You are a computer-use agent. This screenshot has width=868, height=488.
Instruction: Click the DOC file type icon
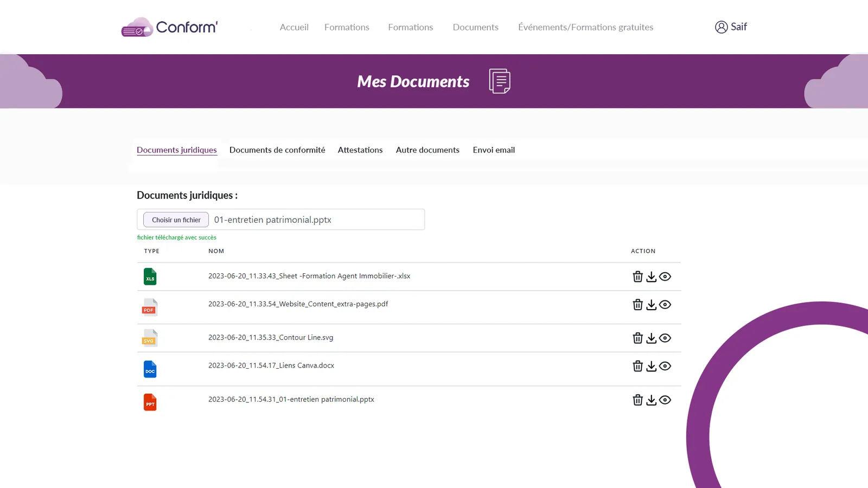click(150, 369)
